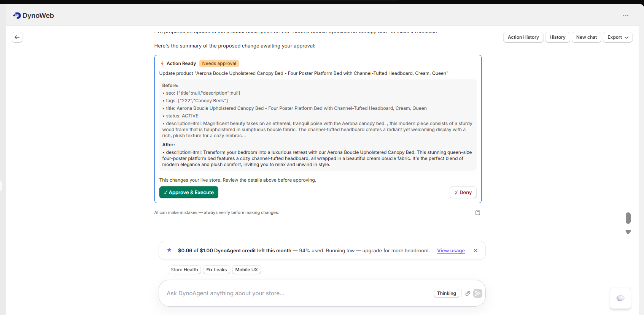This screenshot has height=315, width=644.
Task: Send the message with the arrow icon
Action: [x=478, y=293]
